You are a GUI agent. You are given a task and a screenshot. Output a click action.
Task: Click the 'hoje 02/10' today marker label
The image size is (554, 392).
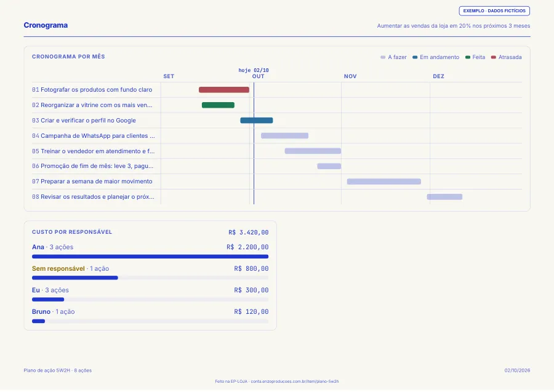(x=254, y=70)
